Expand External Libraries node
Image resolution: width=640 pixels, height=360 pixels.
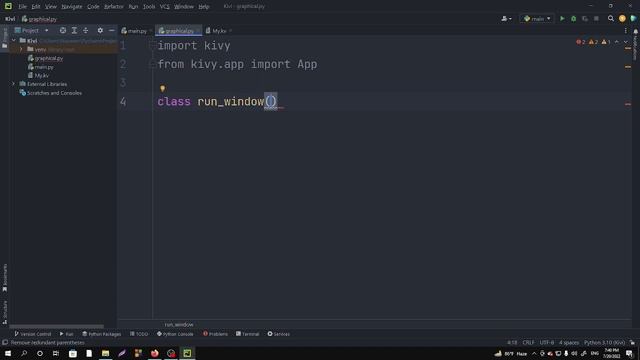pyautogui.click(x=14, y=84)
